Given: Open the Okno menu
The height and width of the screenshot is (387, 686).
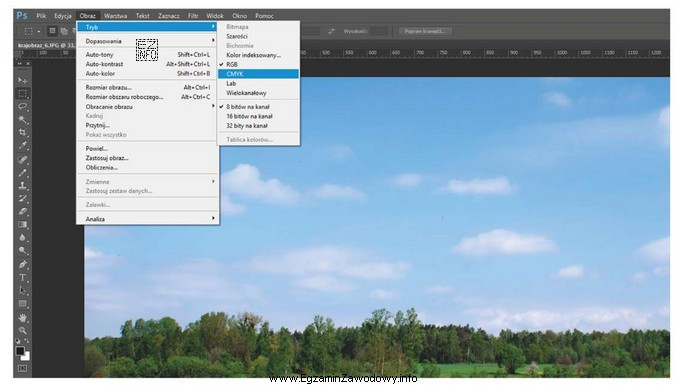Looking at the screenshot, I should pos(239,16).
